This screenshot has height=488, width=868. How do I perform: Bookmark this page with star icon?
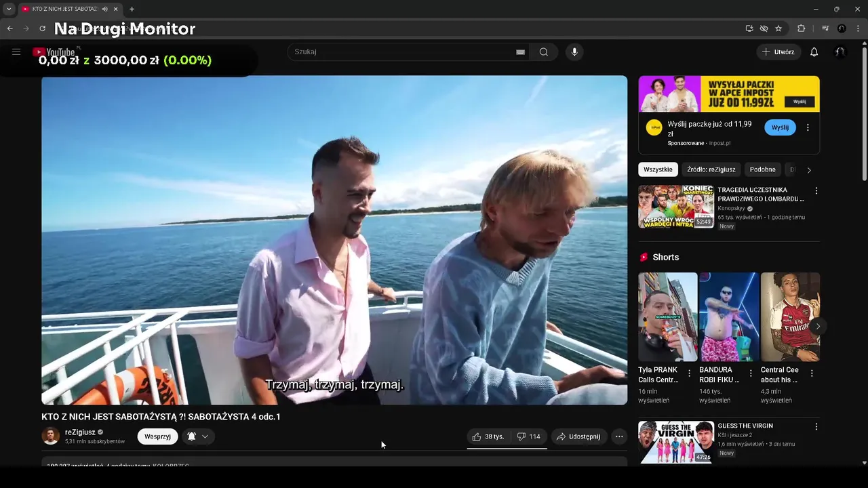[778, 28]
